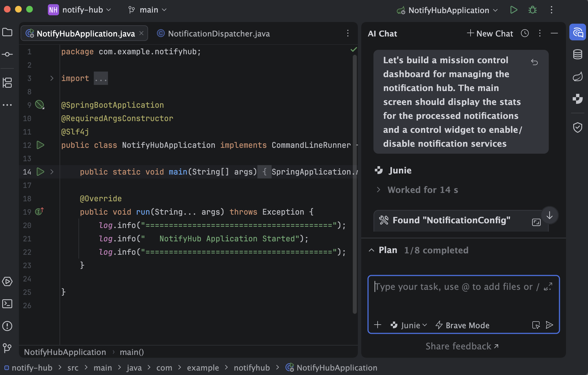This screenshot has width=588, height=375.
Task: Click the green inspection checkmark
Action: pyautogui.click(x=353, y=50)
